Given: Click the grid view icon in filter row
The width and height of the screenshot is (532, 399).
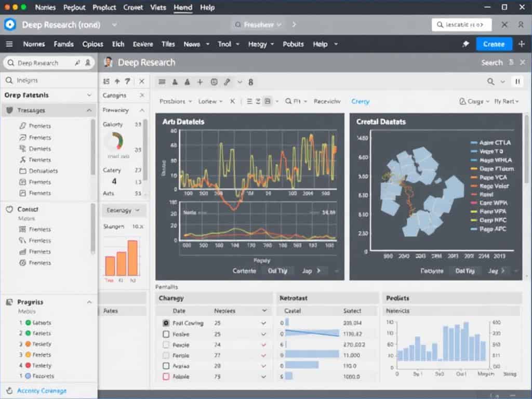Looking at the screenshot, I should [x=268, y=101].
